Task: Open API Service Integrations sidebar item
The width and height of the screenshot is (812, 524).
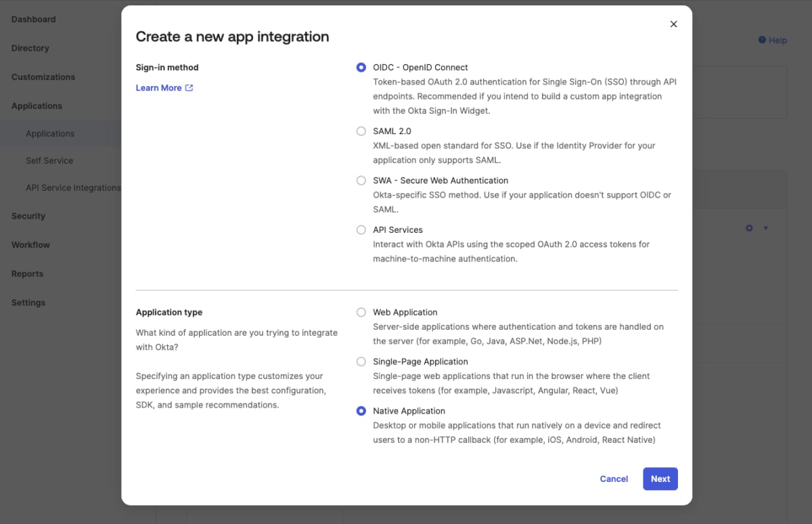Action: tap(73, 188)
